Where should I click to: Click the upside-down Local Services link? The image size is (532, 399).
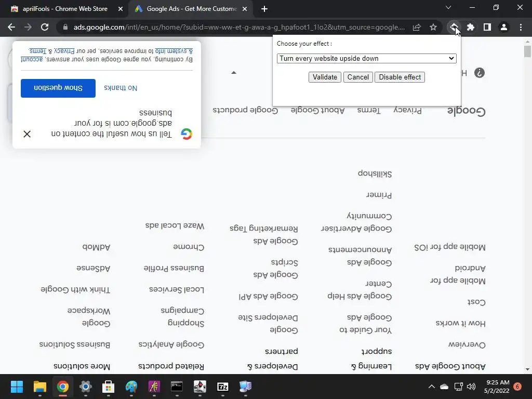coord(177,289)
